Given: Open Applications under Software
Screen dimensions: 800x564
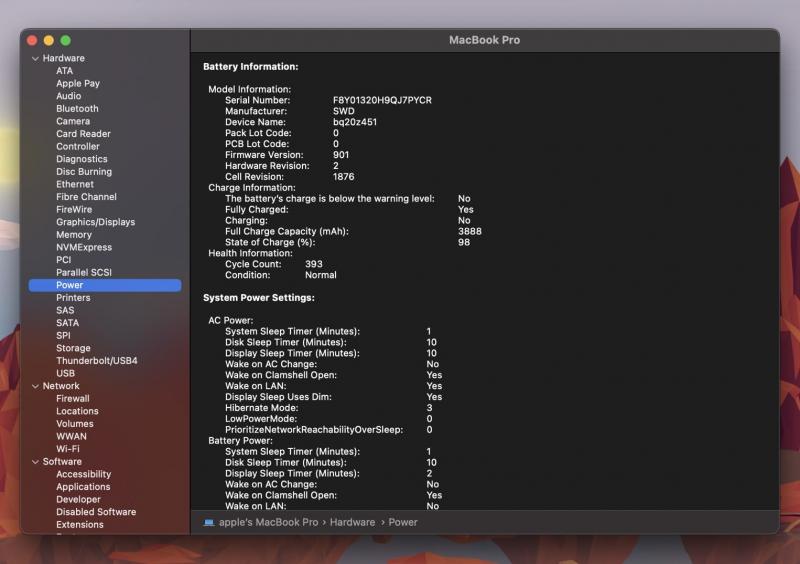Looking at the screenshot, I should click(x=83, y=487).
